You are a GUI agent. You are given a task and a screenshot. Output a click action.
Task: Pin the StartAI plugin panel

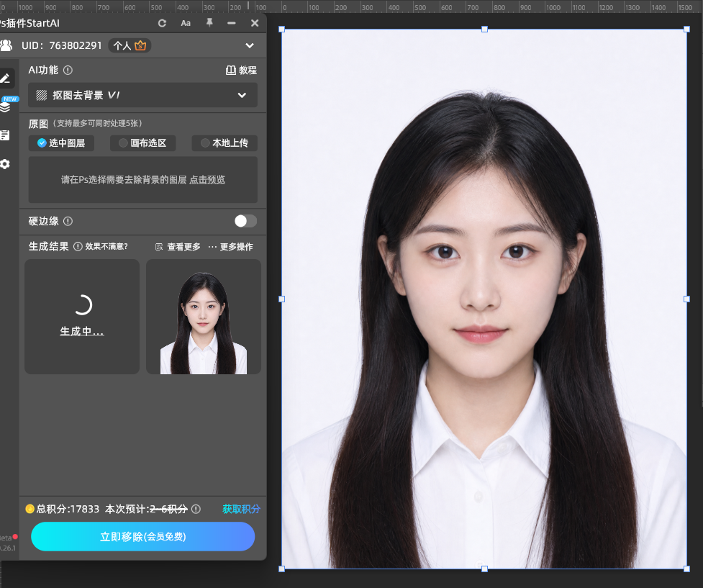pos(209,23)
